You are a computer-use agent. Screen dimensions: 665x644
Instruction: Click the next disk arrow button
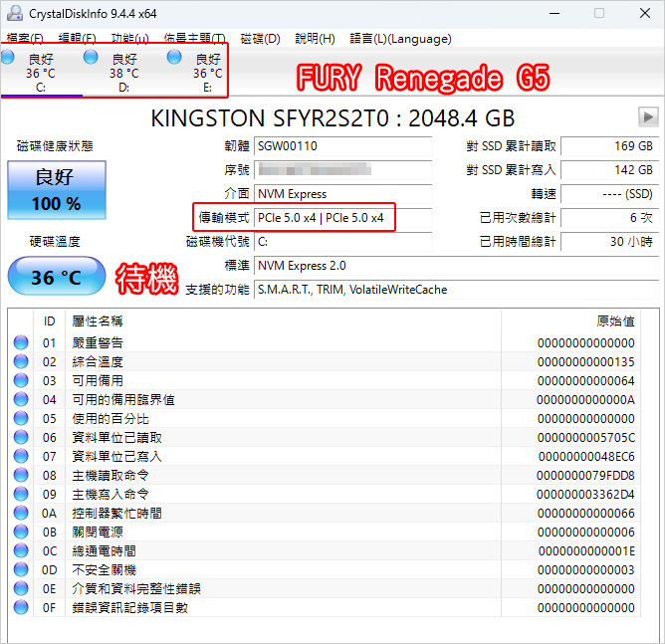pos(648,116)
